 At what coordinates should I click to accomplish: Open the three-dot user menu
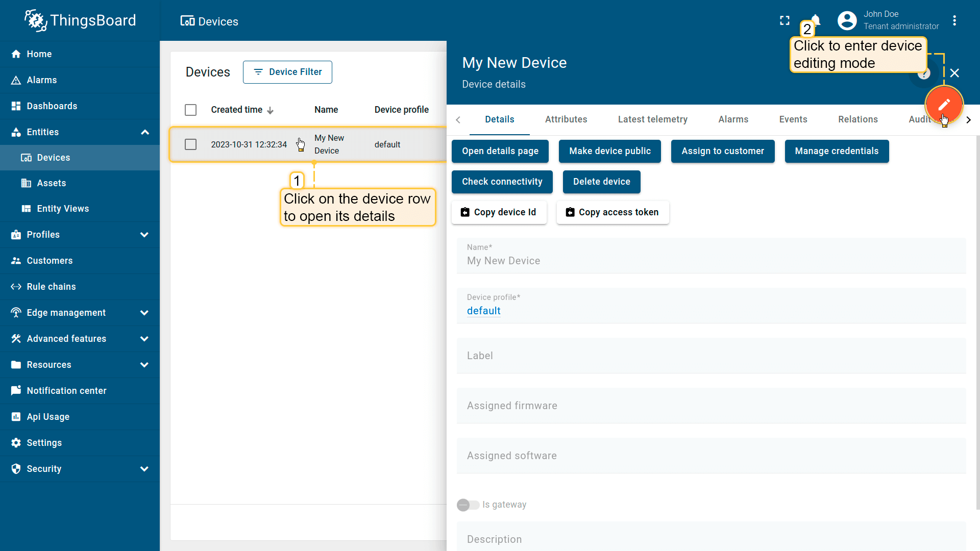coord(954,20)
